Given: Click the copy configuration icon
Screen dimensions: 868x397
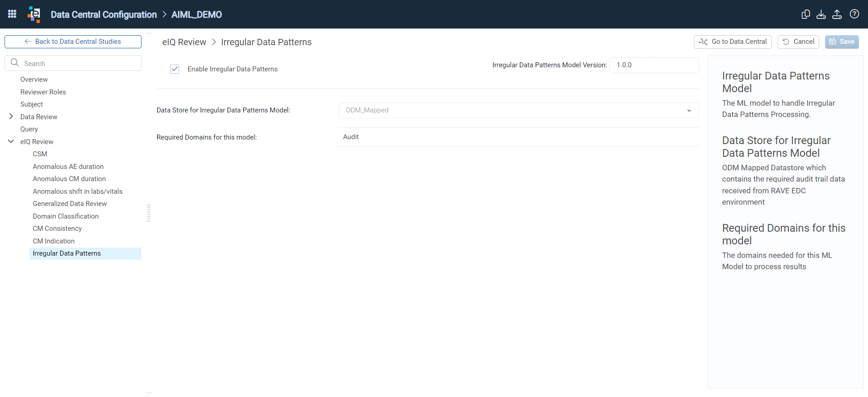Looking at the screenshot, I should click(x=806, y=14).
